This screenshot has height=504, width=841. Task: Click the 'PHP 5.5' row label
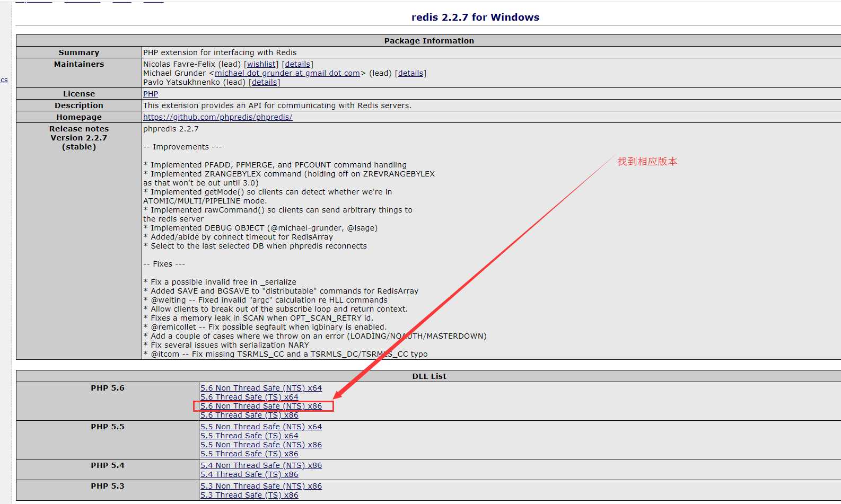click(x=108, y=427)
